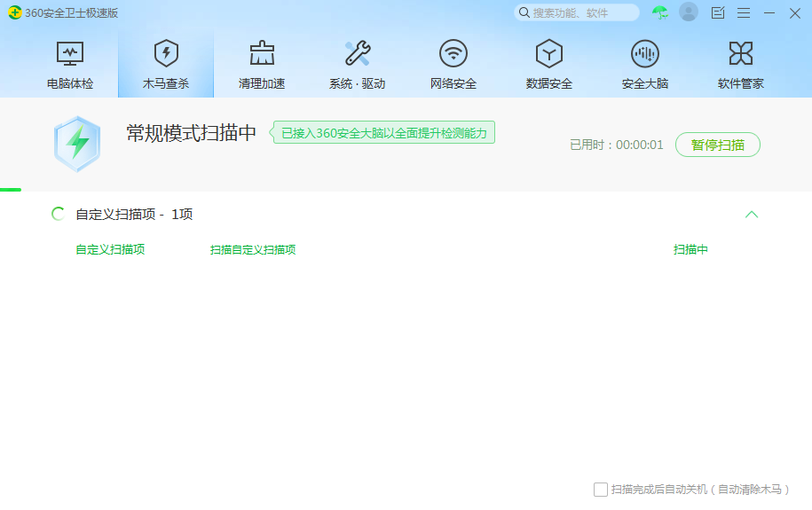This screenshot has height=510, width=812.
Task: Switch to 系统·驱动 tab
Action: pos(358,65)
